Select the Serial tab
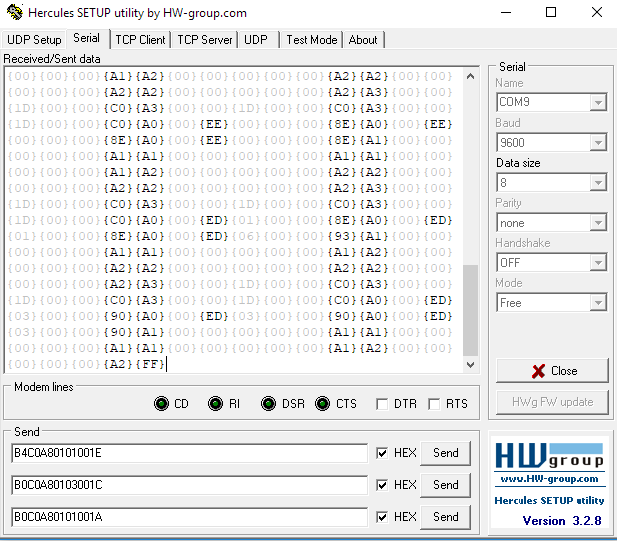This screenshot has height=541, width=617. click(87, 38)
